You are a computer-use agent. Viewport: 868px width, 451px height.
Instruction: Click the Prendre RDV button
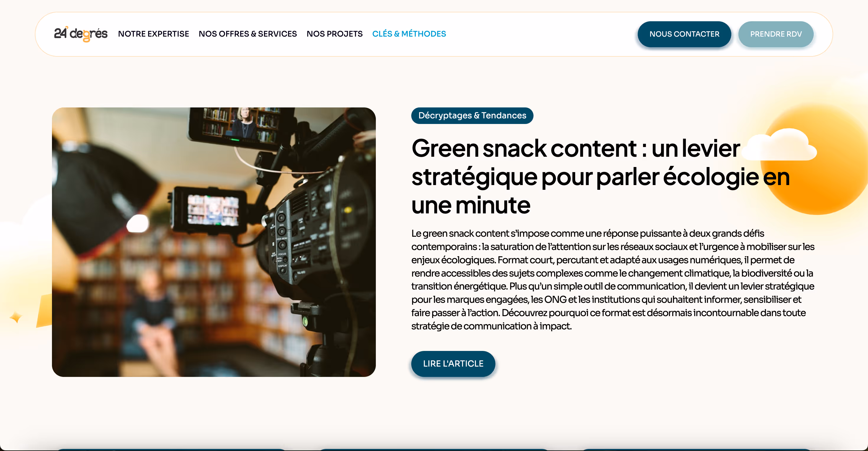coord(776,34)
